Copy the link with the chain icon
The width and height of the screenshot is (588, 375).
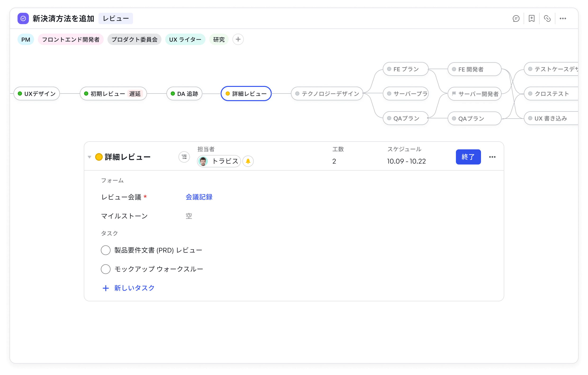pos(547,18)
